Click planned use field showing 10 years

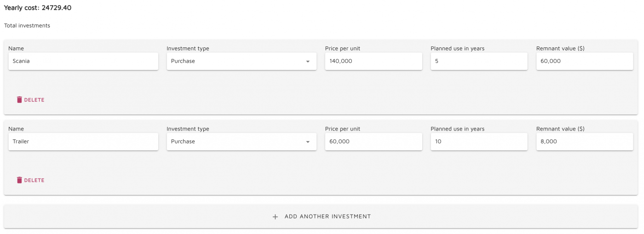pos(479,142)
